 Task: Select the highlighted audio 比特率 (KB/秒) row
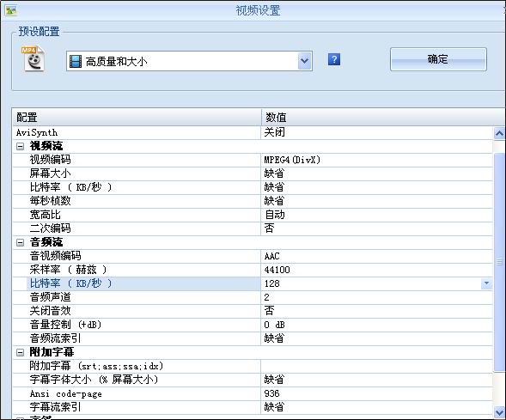coord(253,283)
